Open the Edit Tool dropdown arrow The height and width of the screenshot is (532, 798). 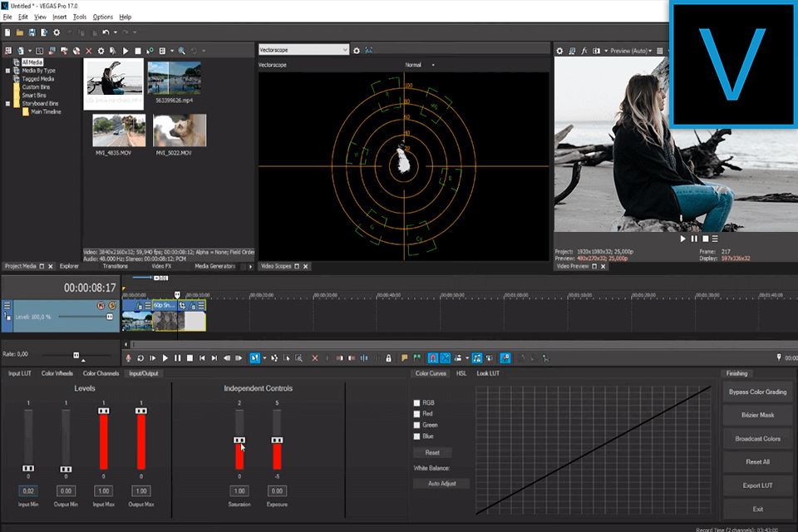point(264,358)
